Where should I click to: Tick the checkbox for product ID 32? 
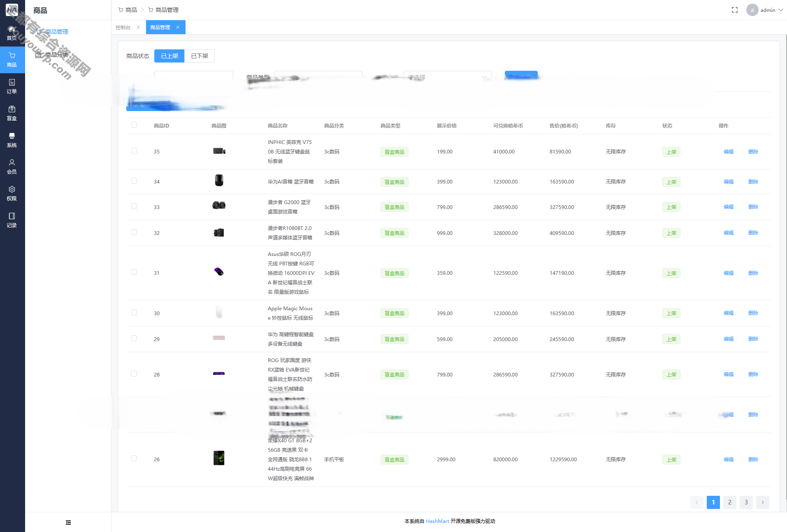(x=134, y=232)
